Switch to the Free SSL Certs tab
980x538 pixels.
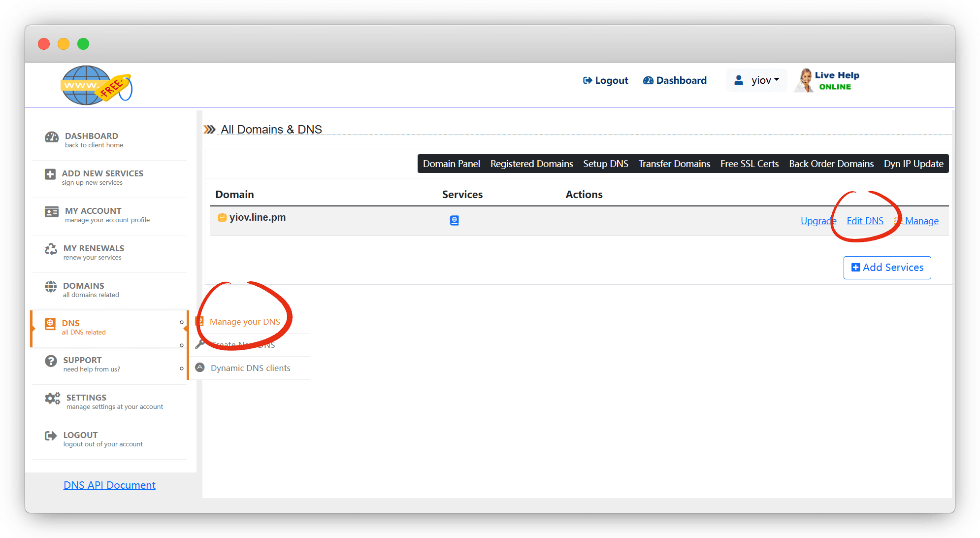tap(749, 164)
